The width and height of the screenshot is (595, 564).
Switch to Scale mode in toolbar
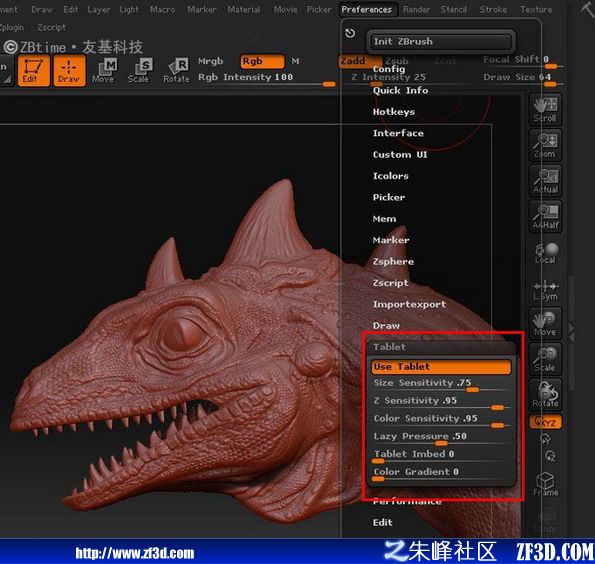point(139,71)
